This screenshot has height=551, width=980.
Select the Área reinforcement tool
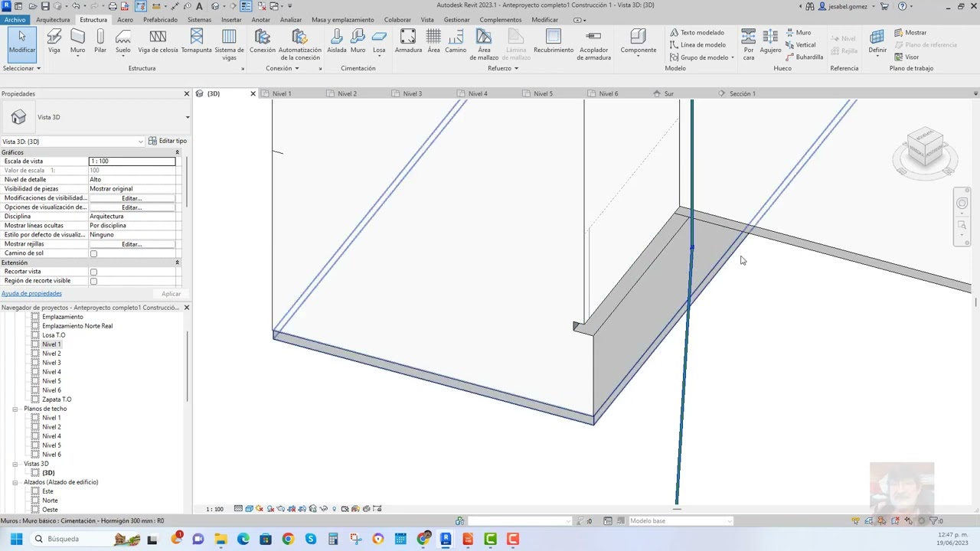(x=433, y=41)
